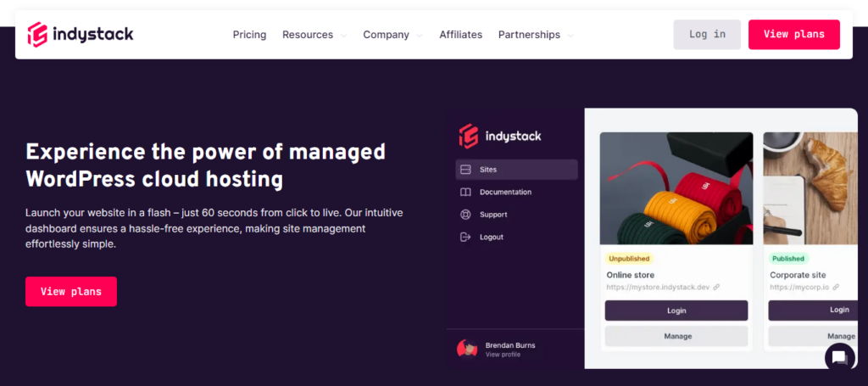The height and width of the screenshot is (386, 868).
Task: Open the live chat bubble icon
Action: [839, 357]
